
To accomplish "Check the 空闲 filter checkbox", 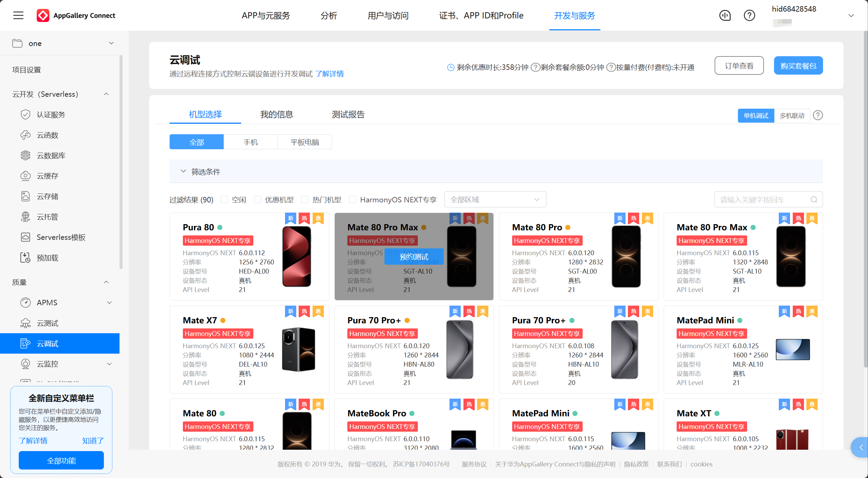I will tap(224, 200).
